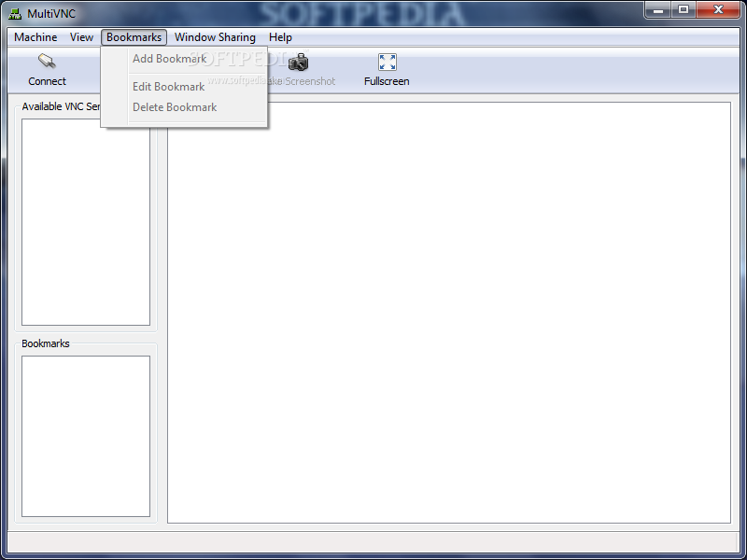This screenshot has height=560, width=747.
Task: Open the Machine menu
Action: 35,37
